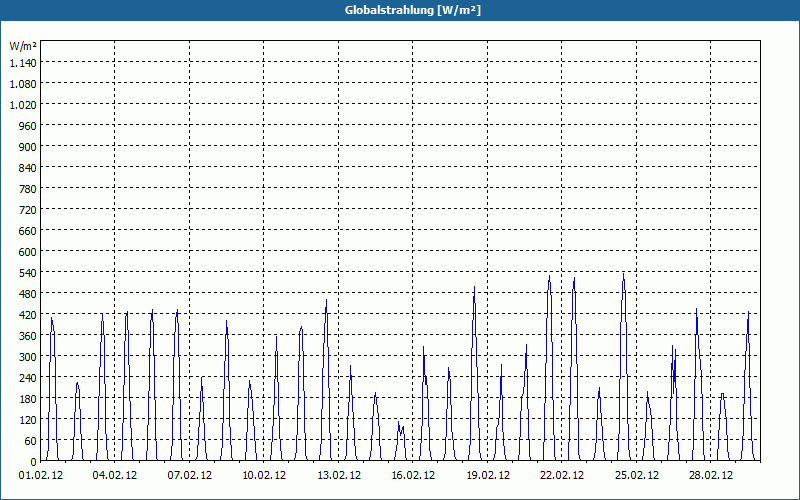Select the 28.02.12 date label
The width and height of the screenshot is (800, 500).
click(x=711, y=476)
